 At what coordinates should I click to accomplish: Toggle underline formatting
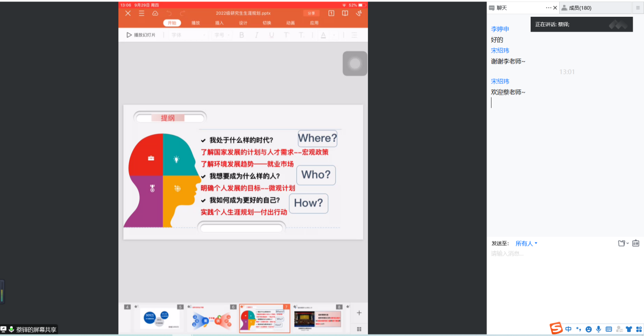click(271, 35)
